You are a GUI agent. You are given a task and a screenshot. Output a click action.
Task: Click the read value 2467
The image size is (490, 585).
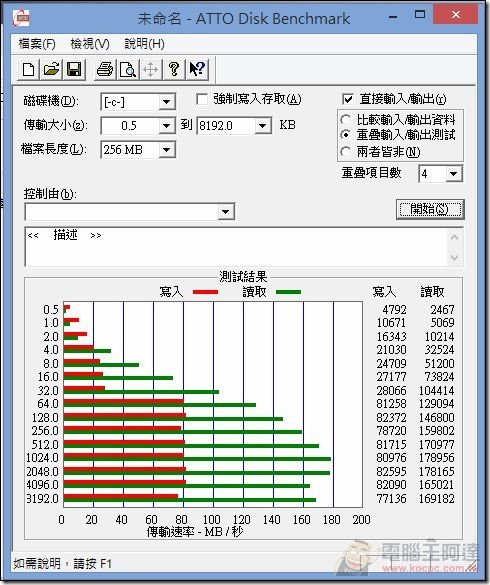click(443, 309)
